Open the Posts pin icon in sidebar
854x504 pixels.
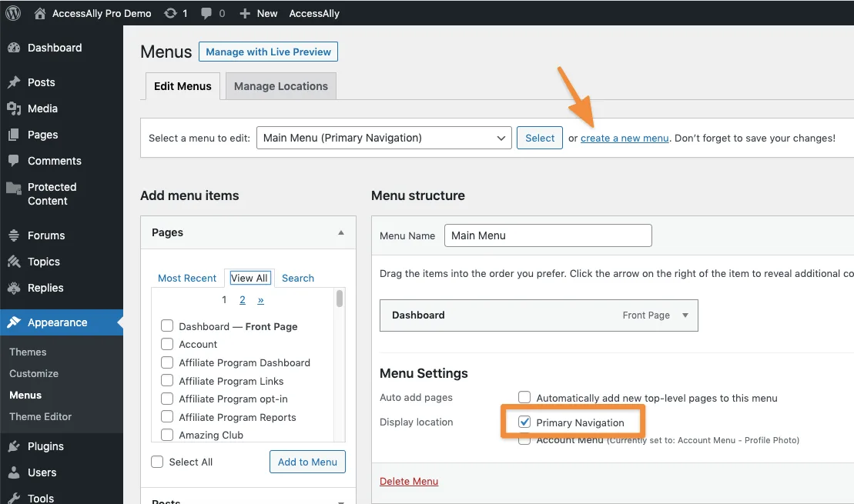coord(14,82)
